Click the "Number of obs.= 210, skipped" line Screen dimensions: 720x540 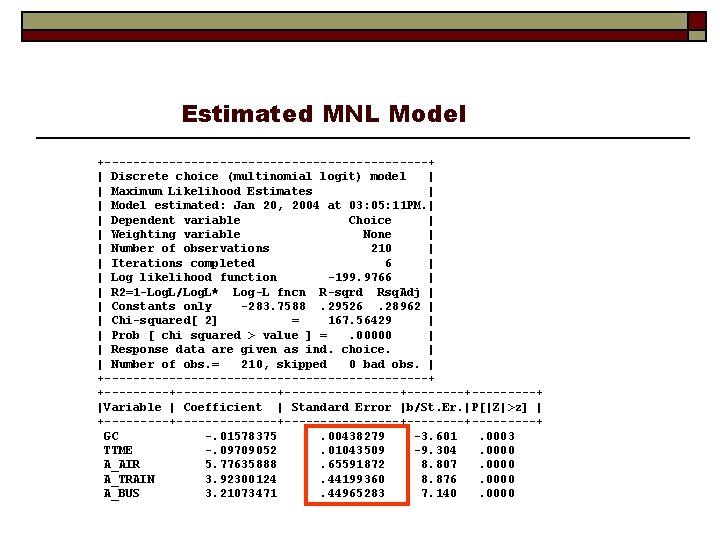(219, 364)
